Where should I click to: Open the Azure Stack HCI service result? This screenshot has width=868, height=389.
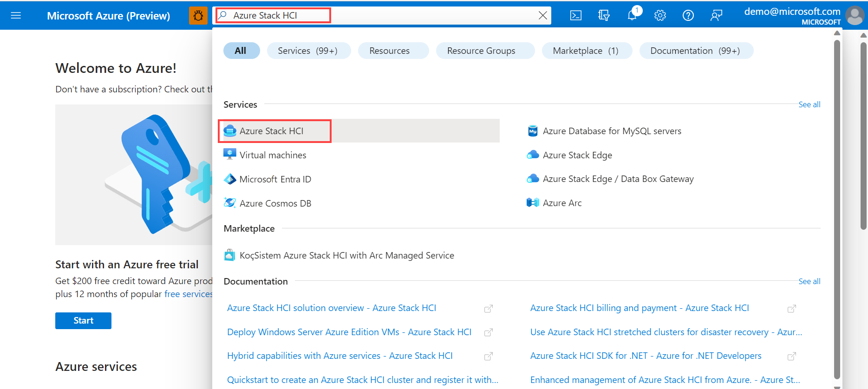click(361, 131)
